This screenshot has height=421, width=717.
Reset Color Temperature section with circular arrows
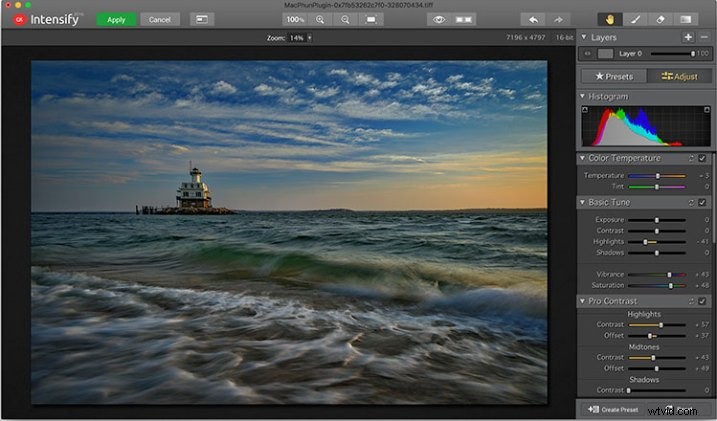point(691,158)
